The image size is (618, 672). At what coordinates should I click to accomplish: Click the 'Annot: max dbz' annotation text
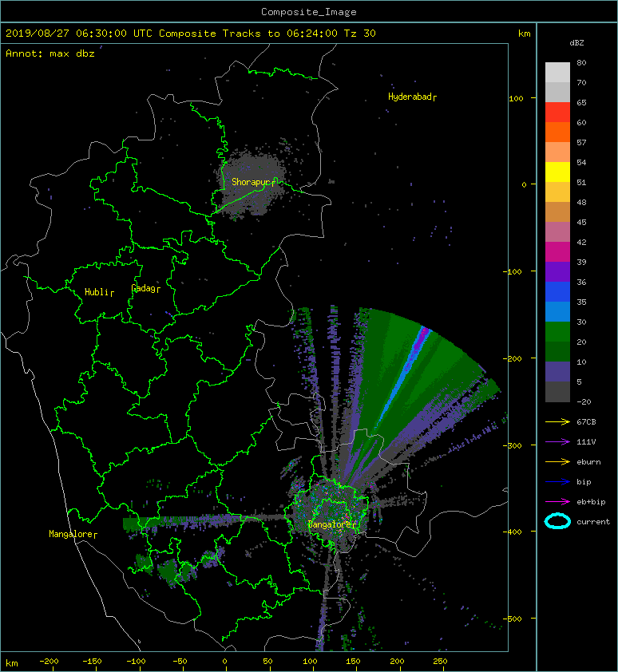(50, 53)
